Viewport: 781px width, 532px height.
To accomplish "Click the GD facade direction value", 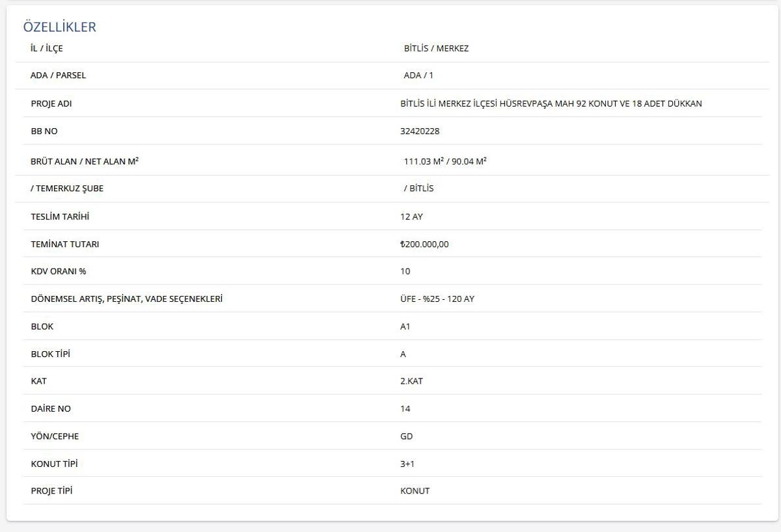I will (406, 436).
